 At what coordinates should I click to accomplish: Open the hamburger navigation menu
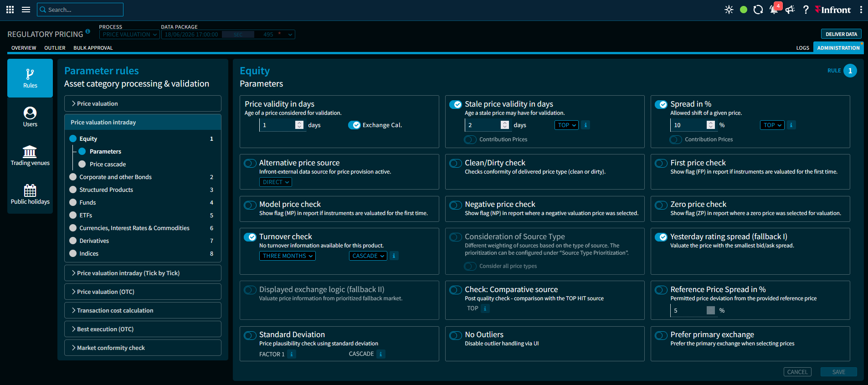click(x=26, y=10)
